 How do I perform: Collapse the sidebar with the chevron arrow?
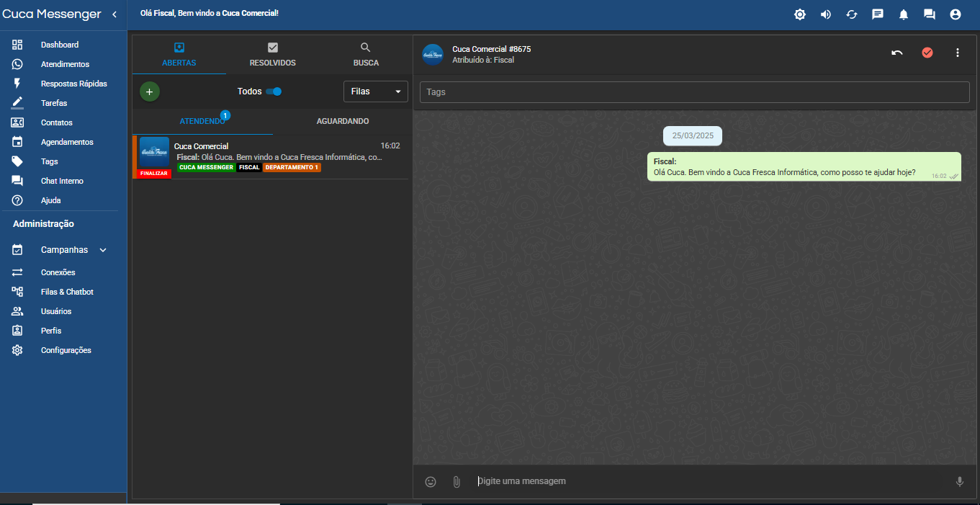tap(114, 14)
